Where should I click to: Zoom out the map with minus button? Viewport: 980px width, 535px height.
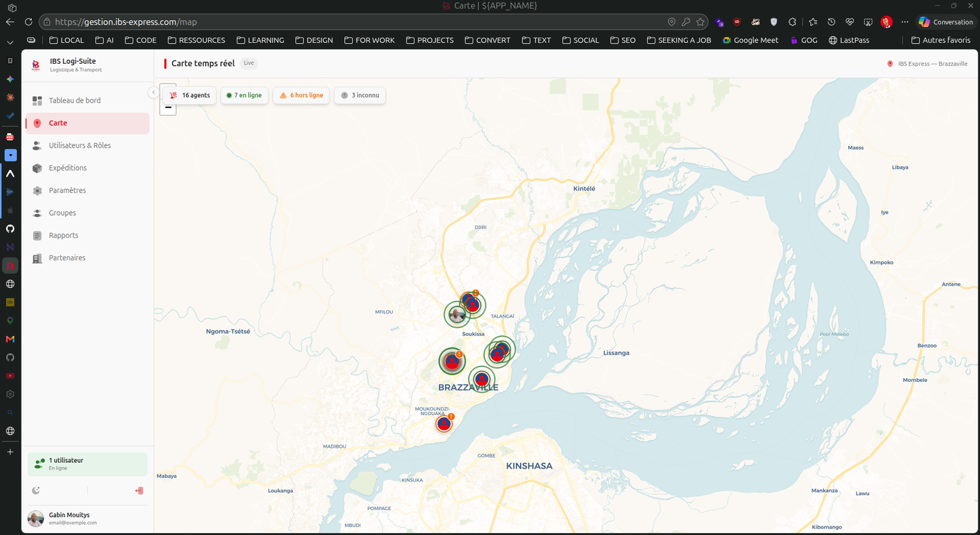point(168,107)
